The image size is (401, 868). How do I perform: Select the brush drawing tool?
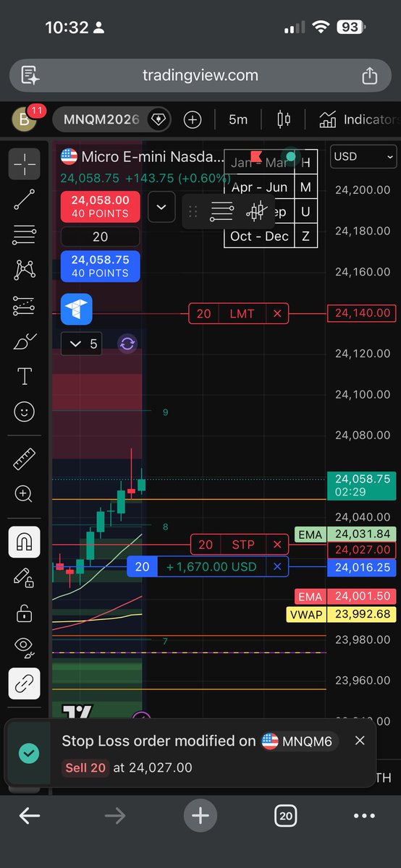point(24,341)
